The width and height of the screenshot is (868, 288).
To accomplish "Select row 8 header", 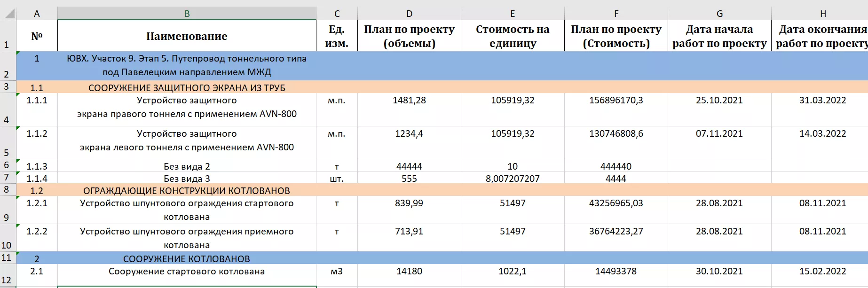I will point(7,190).
